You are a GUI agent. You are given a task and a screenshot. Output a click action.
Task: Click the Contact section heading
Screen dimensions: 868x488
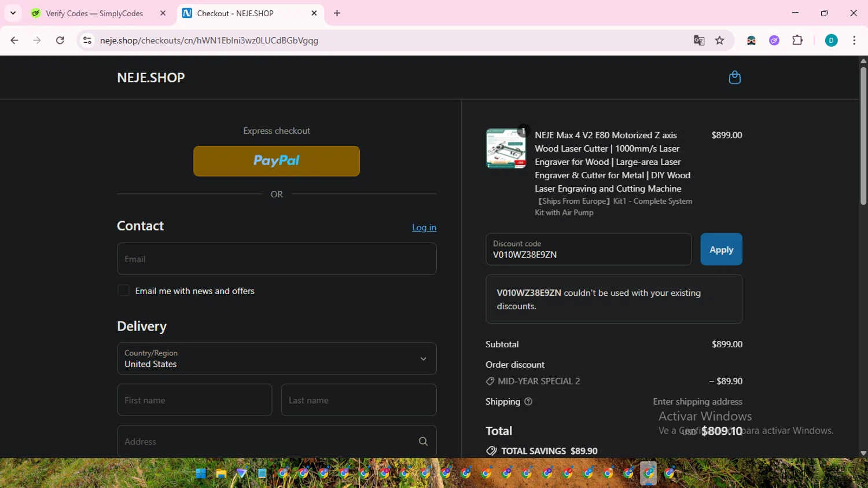coord(140,226)
